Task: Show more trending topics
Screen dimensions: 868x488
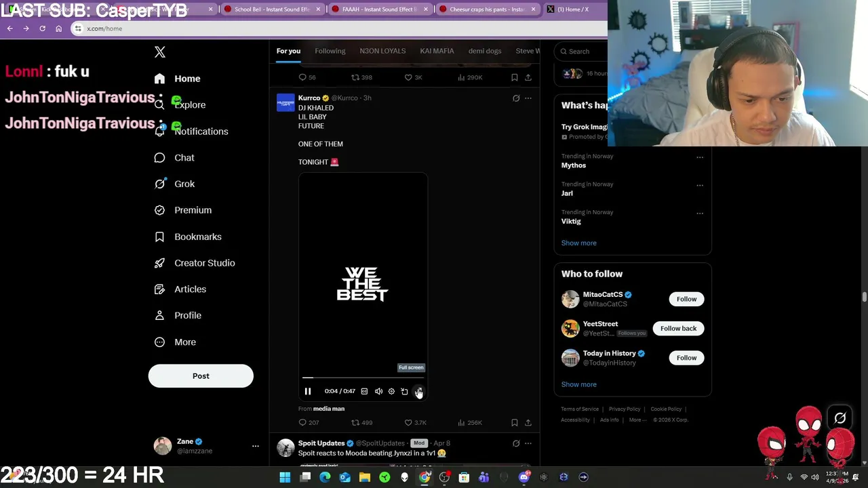Action: pos(578,243)
